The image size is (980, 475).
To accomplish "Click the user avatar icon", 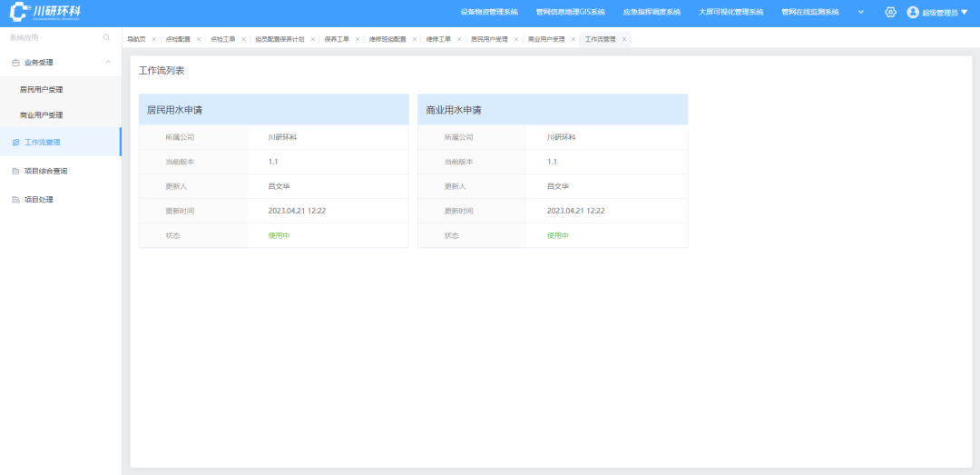I will (x=913, y=12).
